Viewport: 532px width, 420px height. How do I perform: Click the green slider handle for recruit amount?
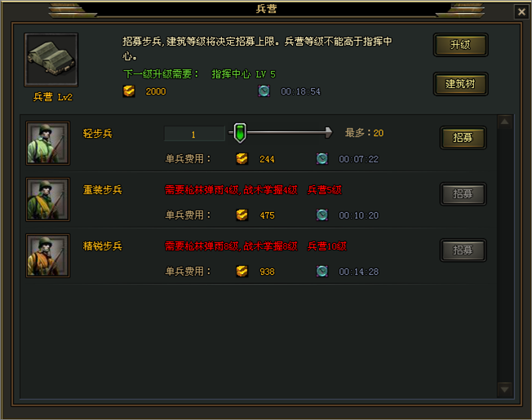point(240,133)
